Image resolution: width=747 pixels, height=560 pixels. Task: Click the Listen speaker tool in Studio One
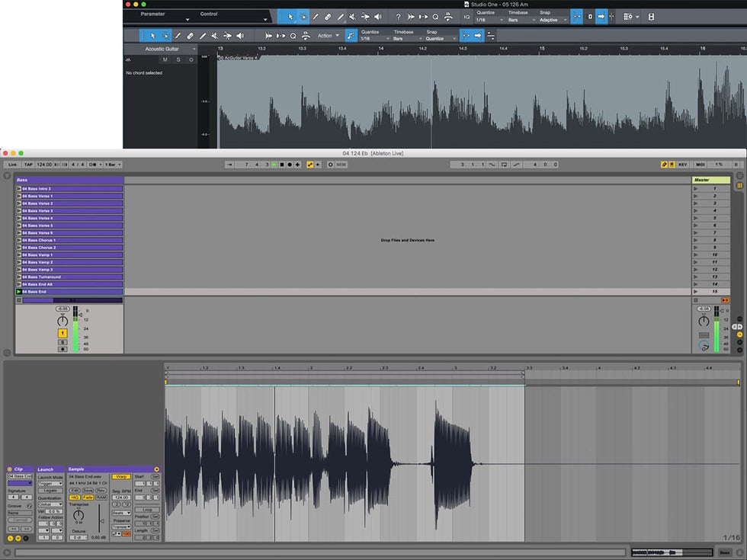[x=378, y=17]
